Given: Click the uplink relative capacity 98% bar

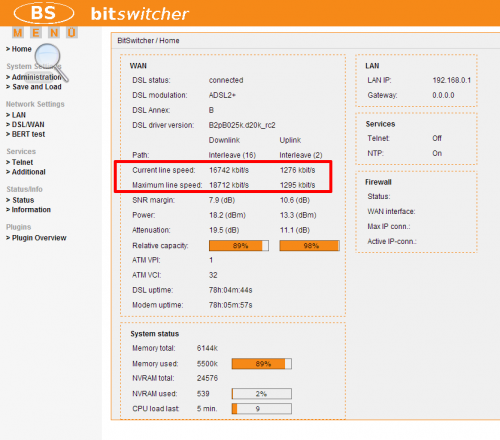Looking at the screenshot, I should click(310, 246).
